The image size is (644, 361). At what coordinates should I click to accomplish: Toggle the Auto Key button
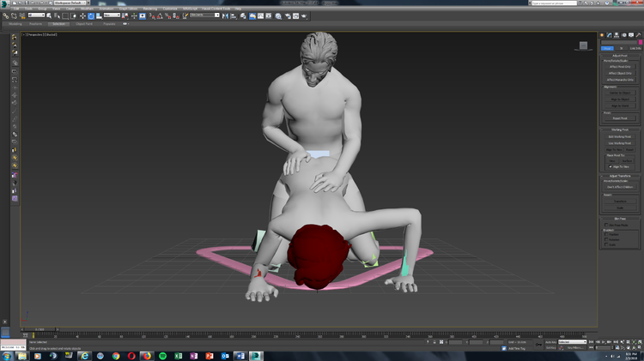(x=550, y=342)
